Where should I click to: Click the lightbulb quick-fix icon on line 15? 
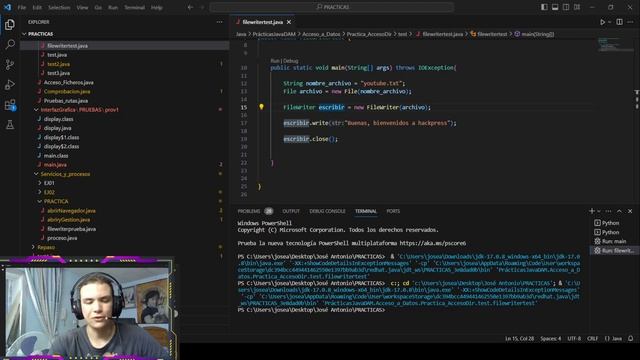coord(261,107)
